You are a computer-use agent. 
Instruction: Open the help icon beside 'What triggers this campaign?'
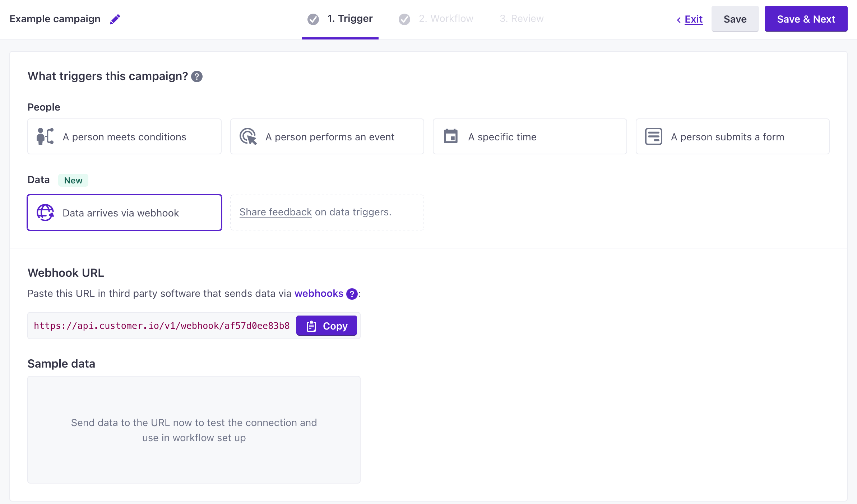pos(197,76)
